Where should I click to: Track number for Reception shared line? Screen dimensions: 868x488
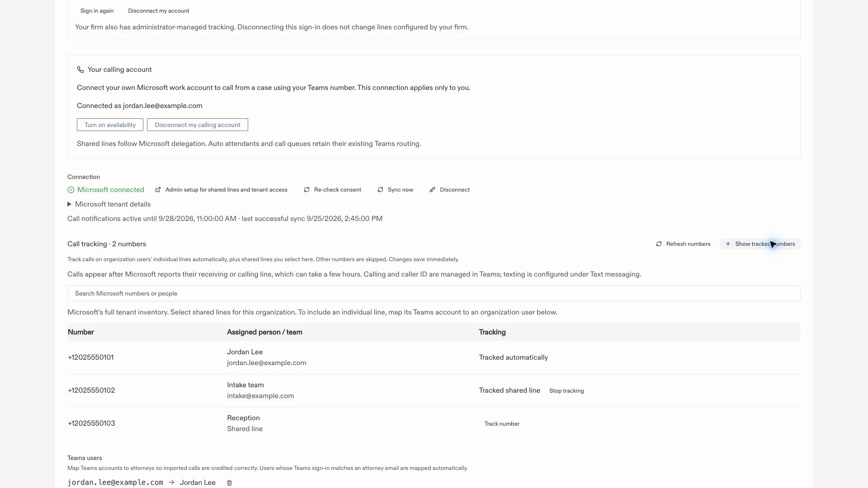click(x=502, y=424)
